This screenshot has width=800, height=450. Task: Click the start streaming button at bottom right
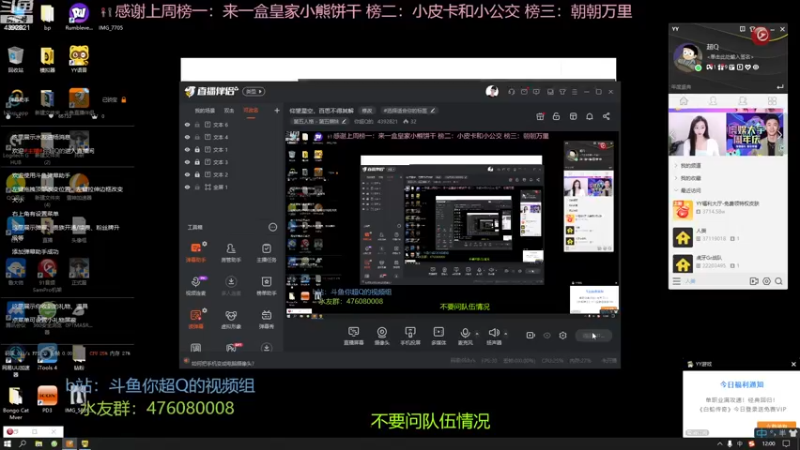tap(594, 336)
